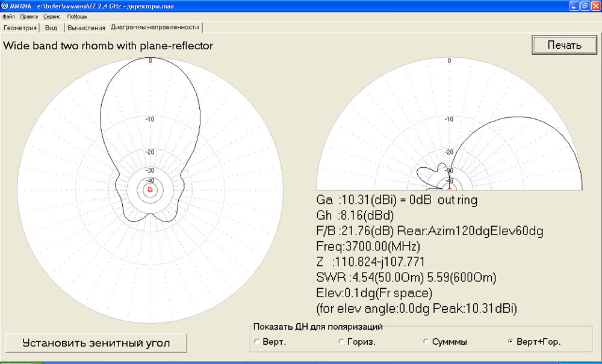
Task: Select the Сумммы polarization radio button
Action: [426, 341]
